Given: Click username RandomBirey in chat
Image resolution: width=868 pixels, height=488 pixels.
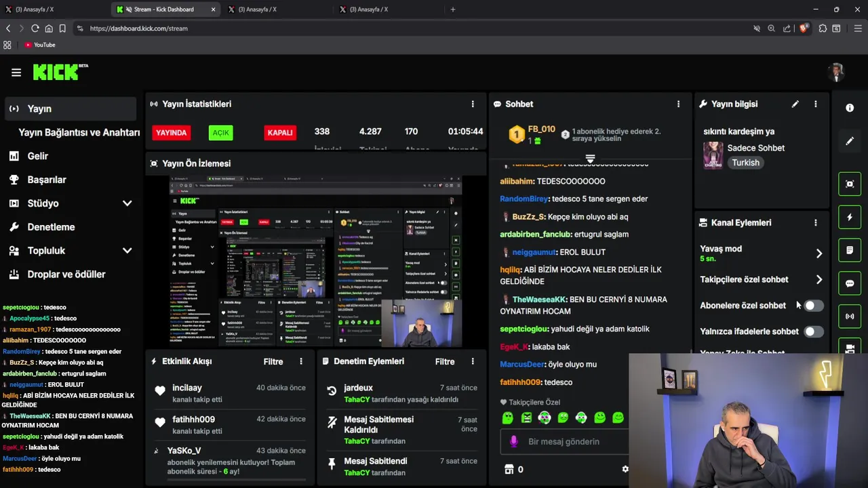Looking at the screenshot, I should (524, 199).
